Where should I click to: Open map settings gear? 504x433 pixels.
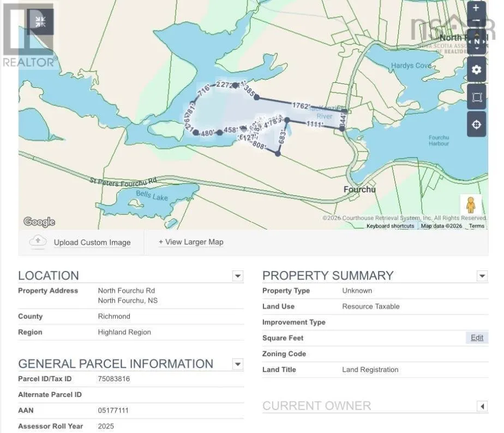pyautogui.click(x=476, y=70)
